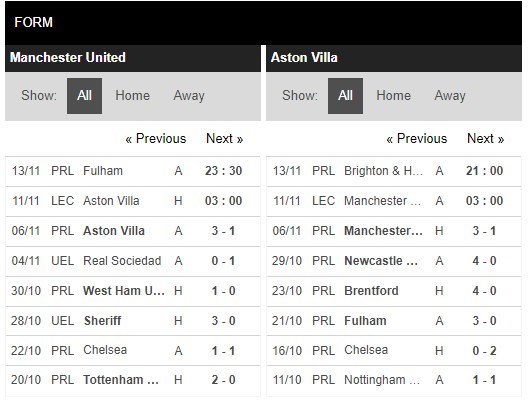The height and width of the screenshot is (409, 529).
Task: Show Manchester United Away matches
Action: (x=189, y=96)
